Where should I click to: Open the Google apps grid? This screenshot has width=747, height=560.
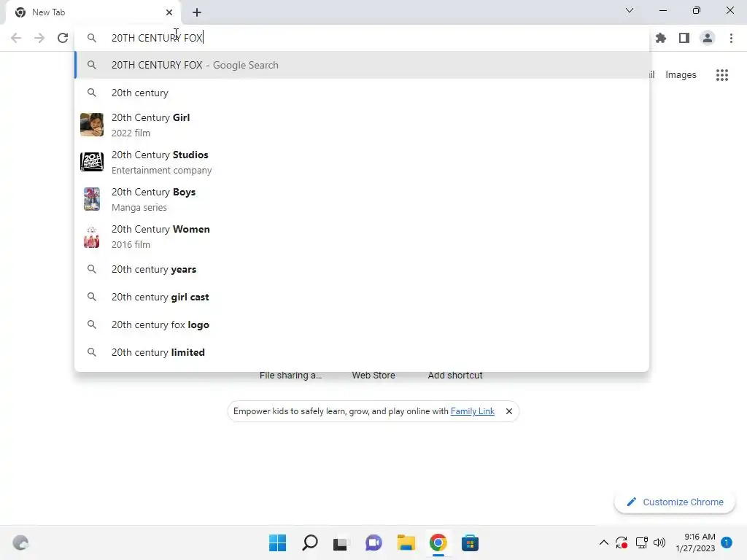click(722, 75)
